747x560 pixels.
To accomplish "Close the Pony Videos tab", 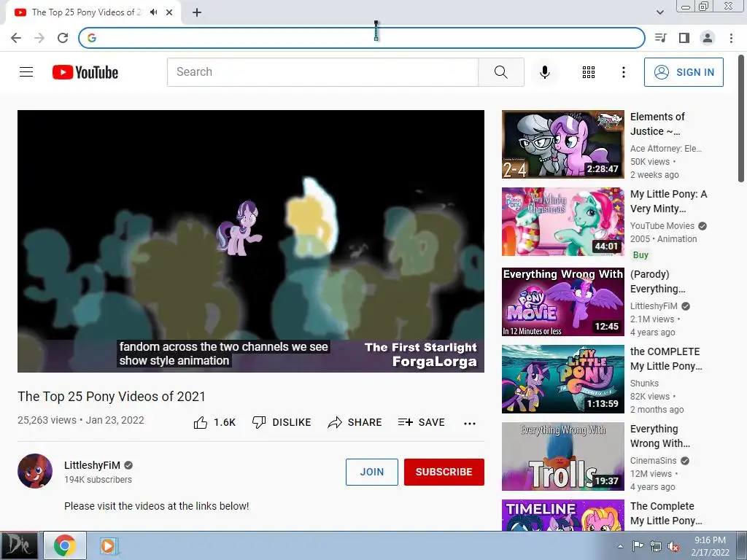I will [x=169, y=12].
